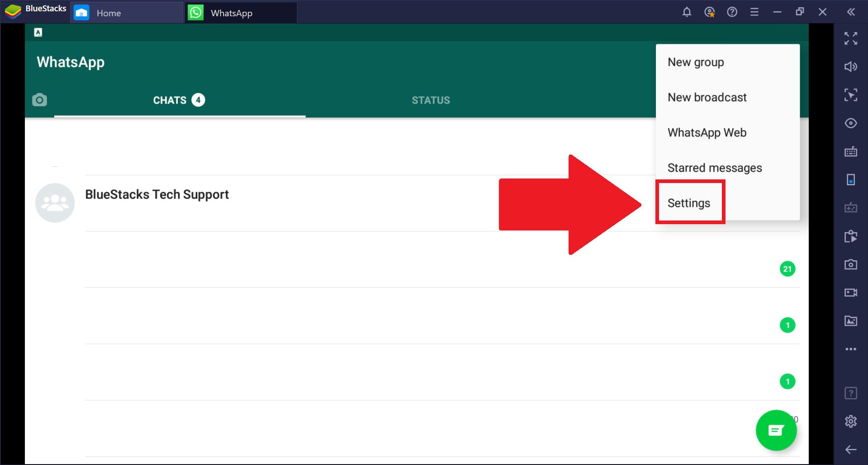Open the sidebar help question box

pyautogui.click(x=851, y=393)
